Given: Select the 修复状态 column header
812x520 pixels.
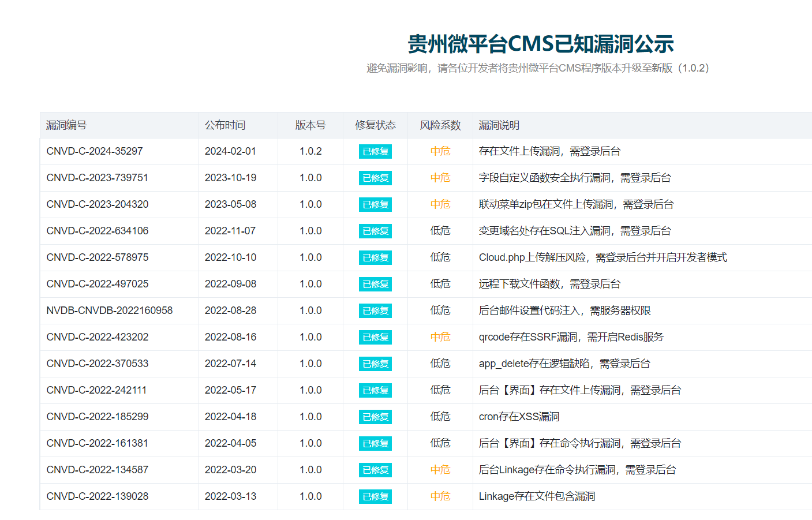Looking at the screenshot, I should [375, 125].
